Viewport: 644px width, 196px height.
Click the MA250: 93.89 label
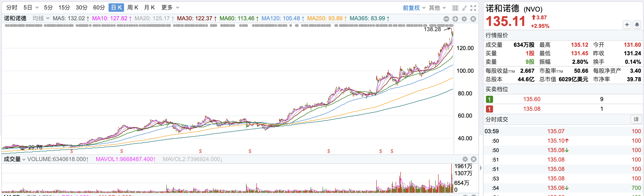click(327, 18)
